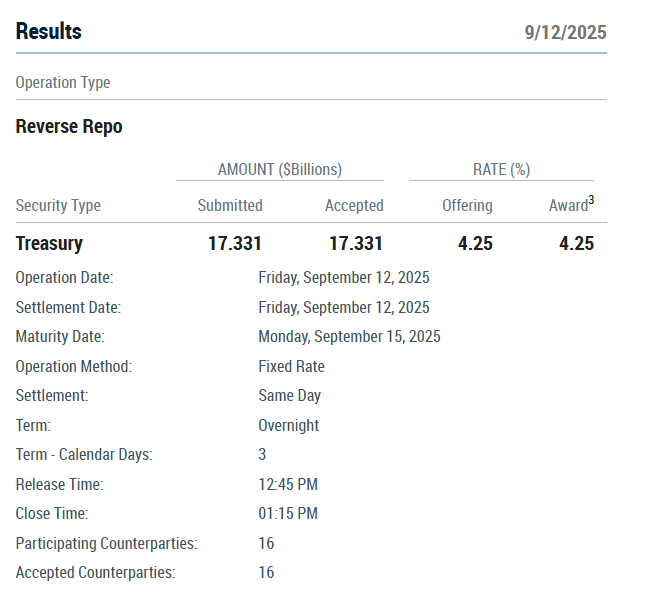This screenshot has height=615, width=655.
Task: Select Accepted Counterparties value 16
Action: 266,572
